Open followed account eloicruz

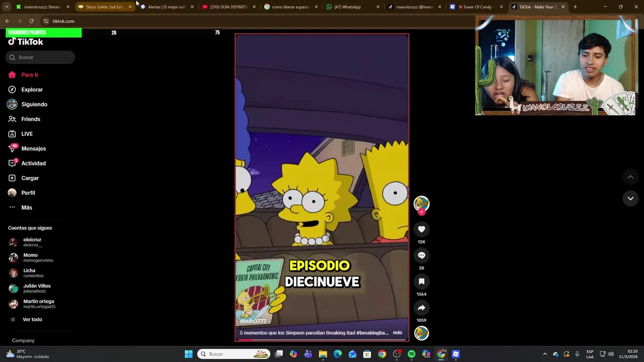[32, 242]
